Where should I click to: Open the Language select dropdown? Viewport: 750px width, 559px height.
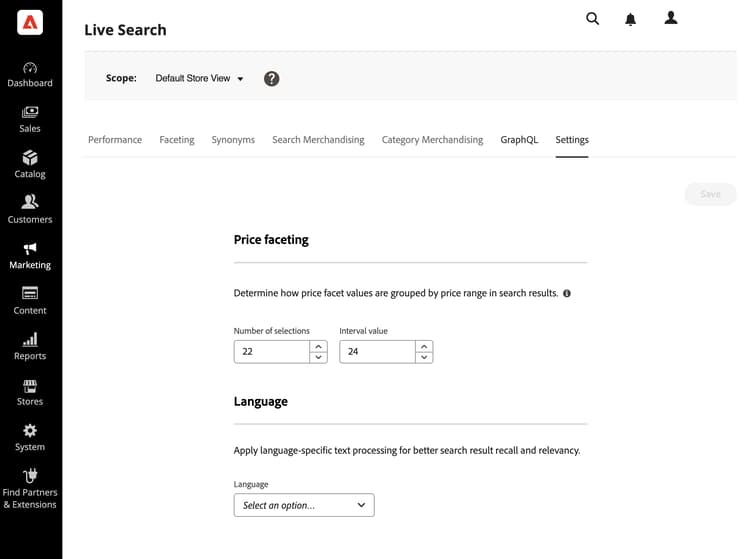(x=304, y=505)
